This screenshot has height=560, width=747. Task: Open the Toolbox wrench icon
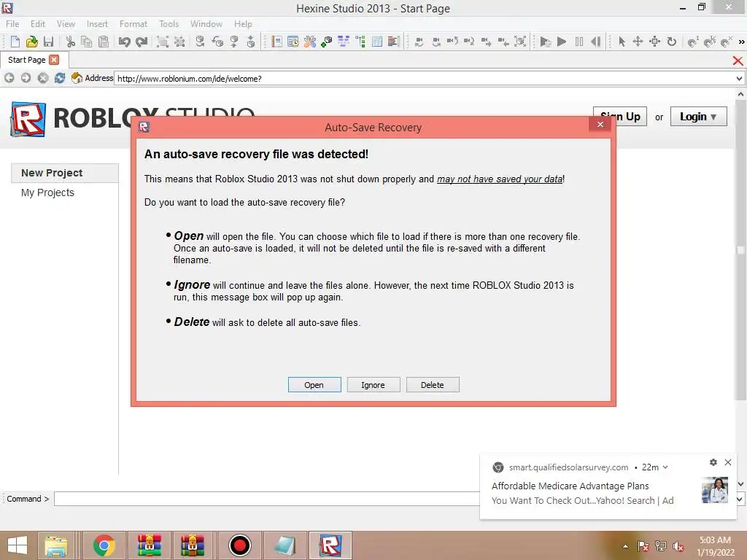[x=310, y=42]
